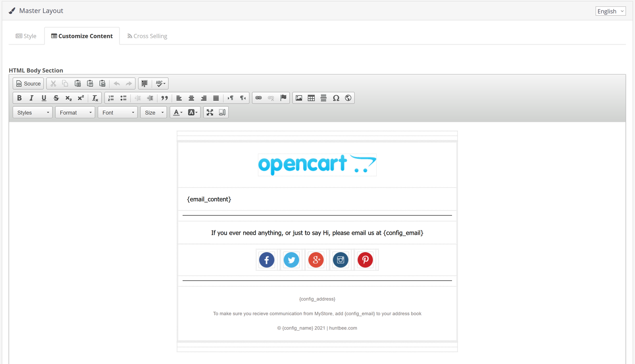Click the Insert Image icon
The width and height of the screenshot is (635, 364).
pyautogui.click(x=299, y=98)
